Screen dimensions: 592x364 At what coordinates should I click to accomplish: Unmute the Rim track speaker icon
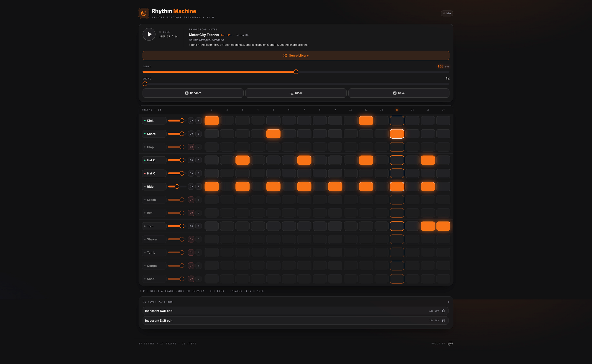click(x=191, y=213)
